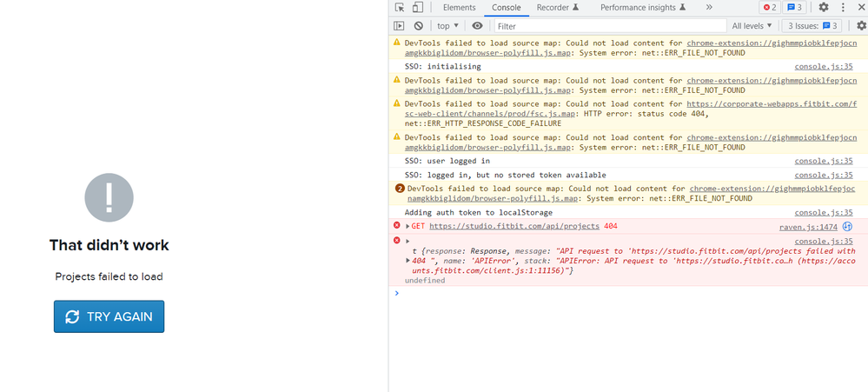Open console.js:35 link beside Adding auth token
The image size is (868, 392).
point(824,213)
